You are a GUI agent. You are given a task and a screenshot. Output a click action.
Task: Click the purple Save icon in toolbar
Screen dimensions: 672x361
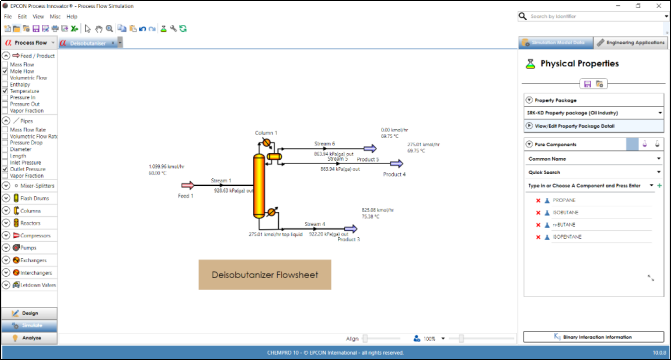[36, 29]
